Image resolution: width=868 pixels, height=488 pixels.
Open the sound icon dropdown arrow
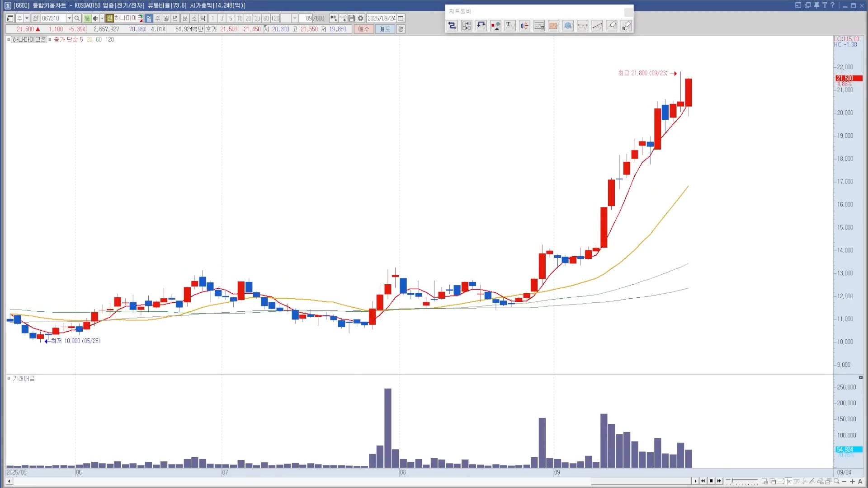click(x=102, y=19)
